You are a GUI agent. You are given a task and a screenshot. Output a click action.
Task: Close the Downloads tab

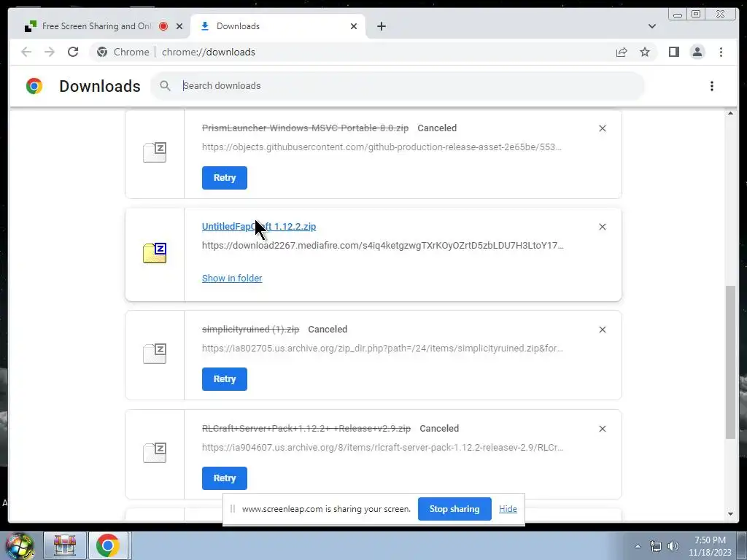click(354, 26)
